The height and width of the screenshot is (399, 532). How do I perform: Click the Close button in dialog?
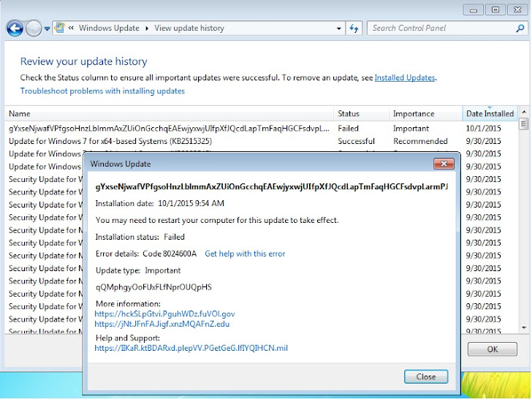pyautogui.click(x=426, y=376)
